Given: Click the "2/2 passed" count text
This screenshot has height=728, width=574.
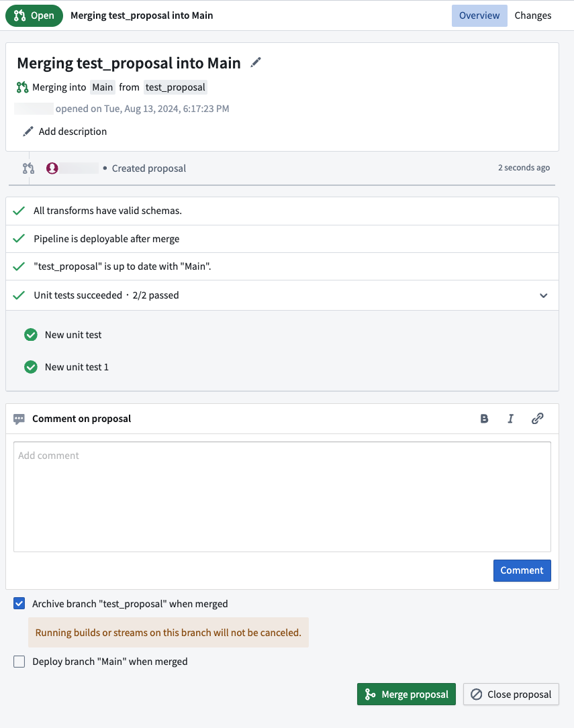Looking at the screenshot, I should [156, 295].
